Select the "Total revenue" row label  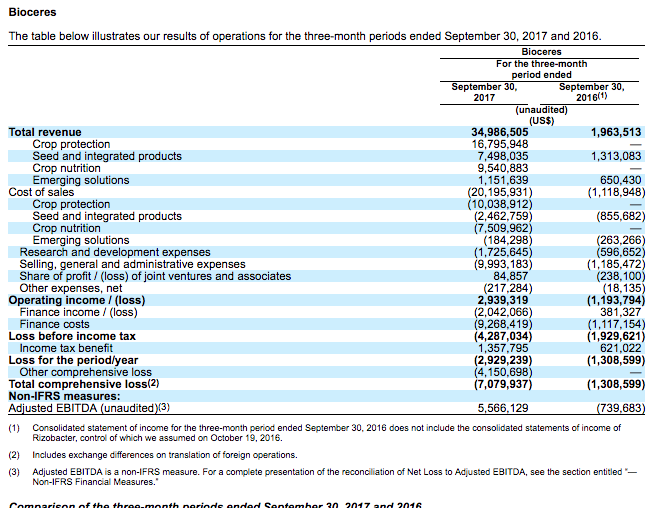(45, 132)
